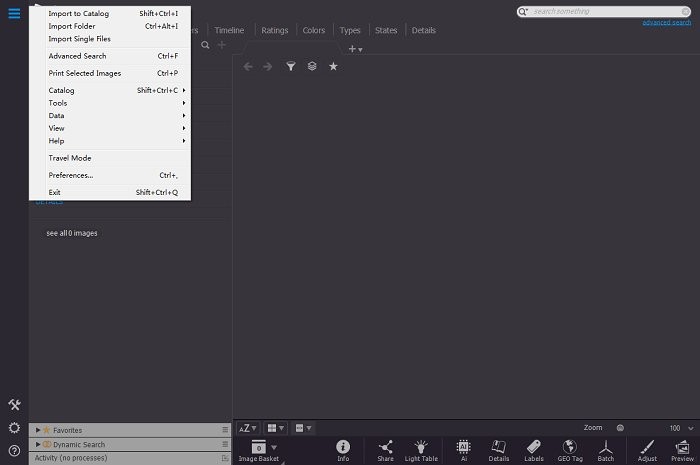The image size is (700, 465).
Task: Open the Image Basket dropdown arrow
Action: click(274, 447)
